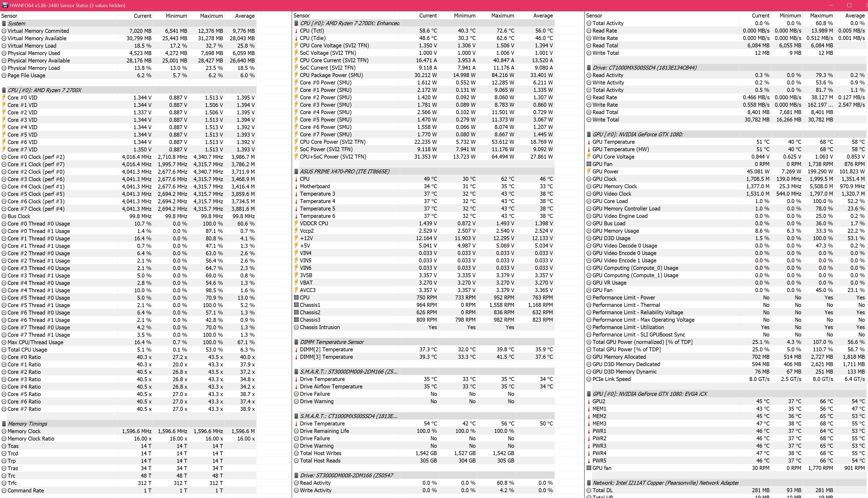Select the CPU Package Power (SMU) row
The image size is (868, 498).
[x=331, y=75]
